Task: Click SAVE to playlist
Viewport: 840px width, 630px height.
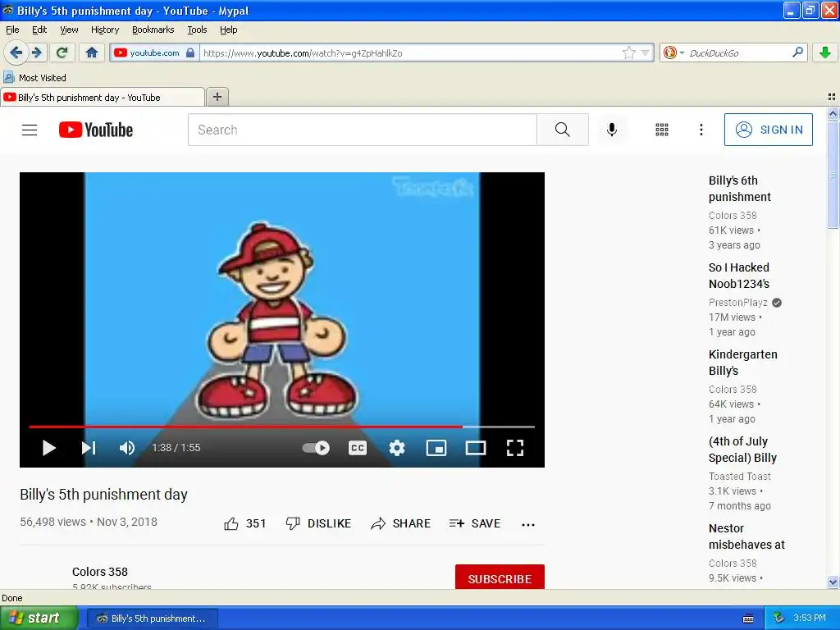Action: point(475,523)
